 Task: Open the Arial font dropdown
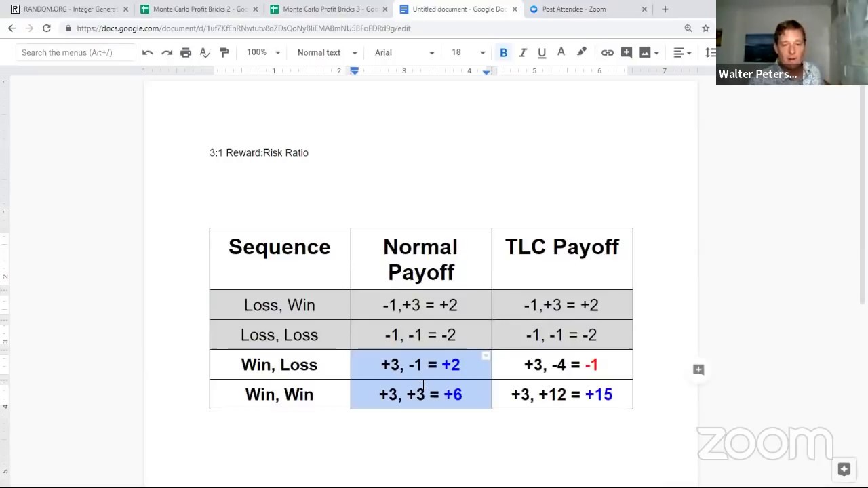pos(404,52)
